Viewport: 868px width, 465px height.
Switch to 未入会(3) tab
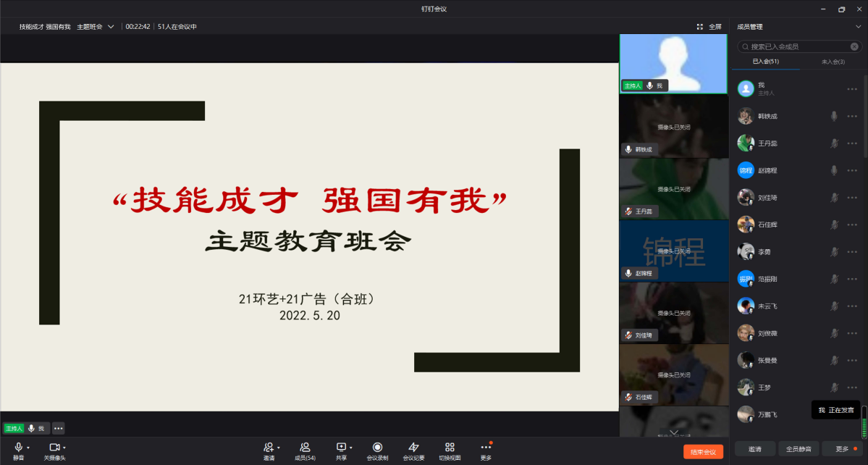833,62
